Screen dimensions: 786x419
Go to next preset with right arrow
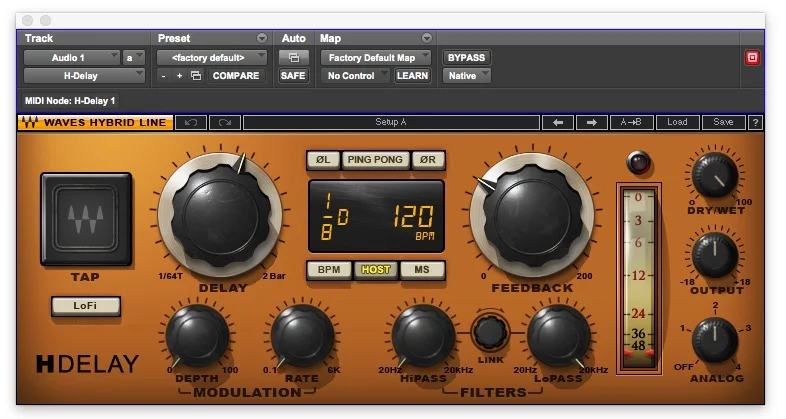[x=592, y=122]
